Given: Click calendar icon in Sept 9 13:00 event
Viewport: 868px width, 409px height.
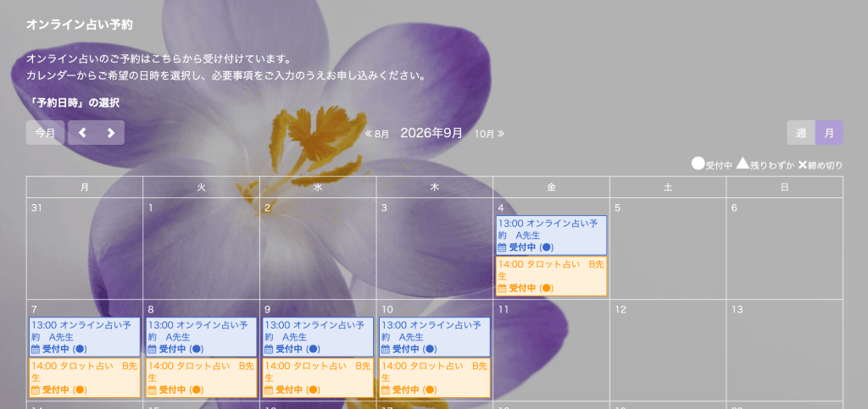Looking at the screenshot, I should point(269,349).
